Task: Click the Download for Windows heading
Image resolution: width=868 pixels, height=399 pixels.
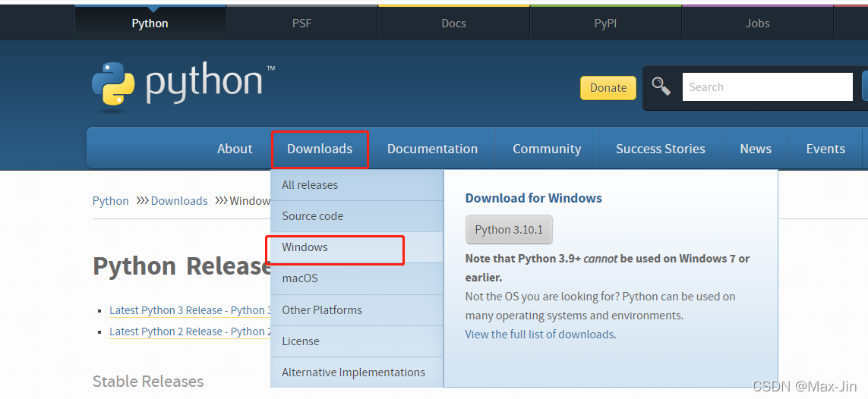Action: (x=533, y=199)
